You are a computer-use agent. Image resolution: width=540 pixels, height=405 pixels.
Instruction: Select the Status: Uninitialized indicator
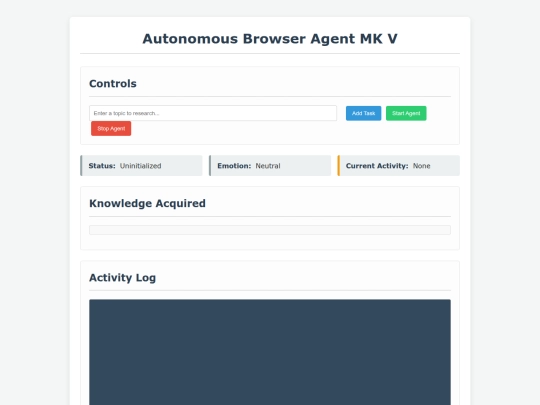pos(141,166)
